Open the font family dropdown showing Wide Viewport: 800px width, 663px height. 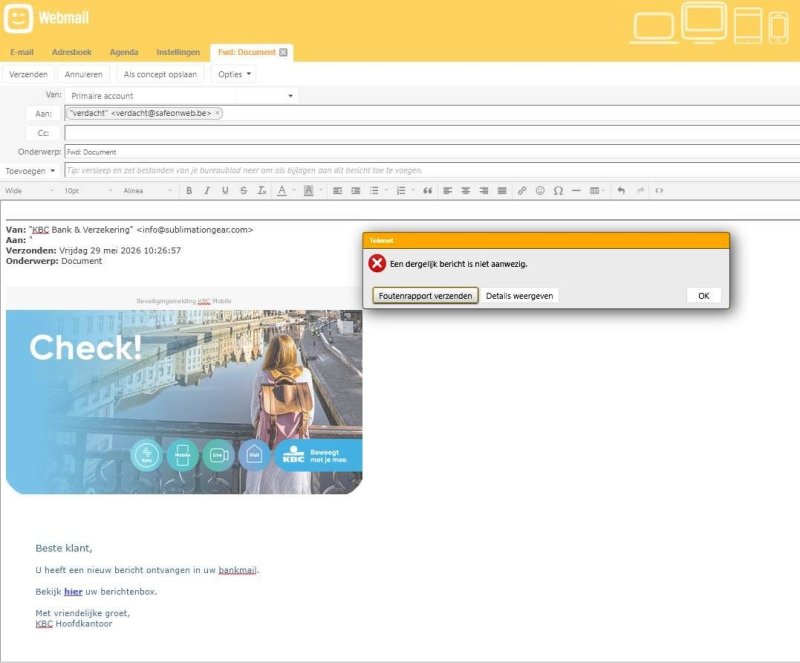click(x=29, y=191)
